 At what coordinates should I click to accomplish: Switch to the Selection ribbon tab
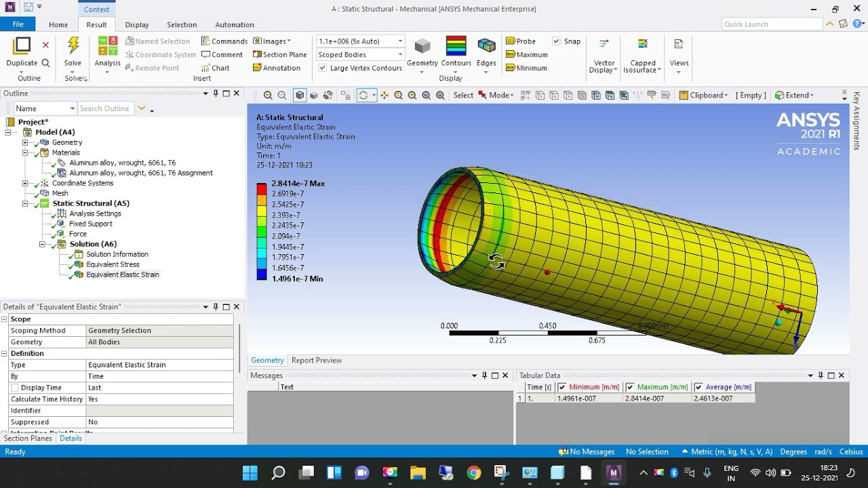(x=182, y=25)
